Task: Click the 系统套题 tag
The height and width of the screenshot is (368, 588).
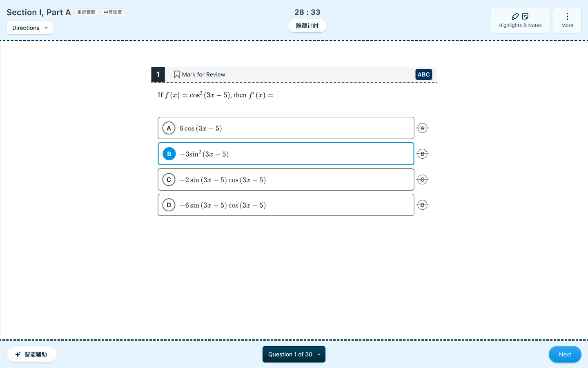Action: pos(86,12)
